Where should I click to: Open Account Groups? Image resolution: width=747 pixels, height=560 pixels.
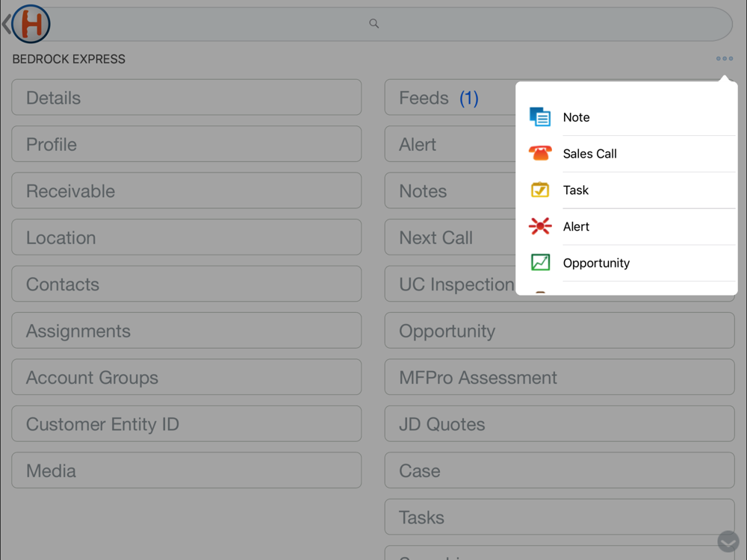186,378
